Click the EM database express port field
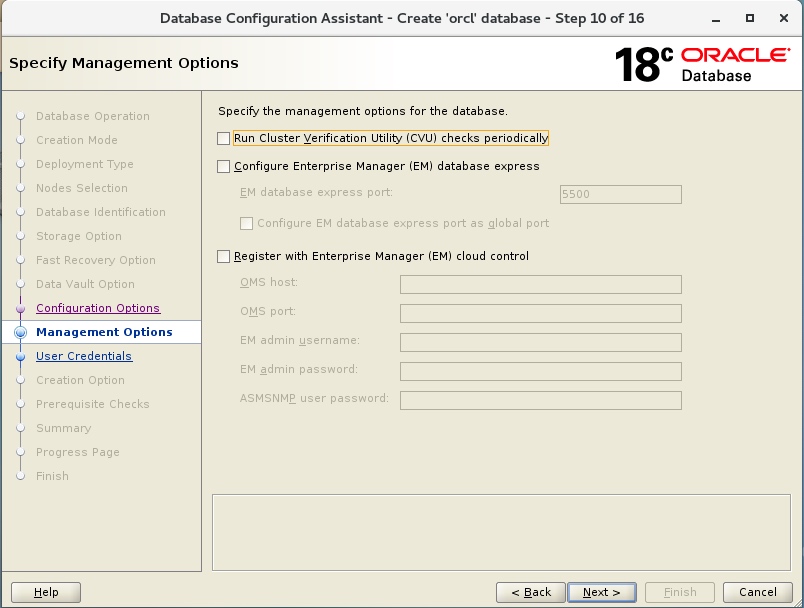Viewport: 804px width, 608px height. click(620, 194)
